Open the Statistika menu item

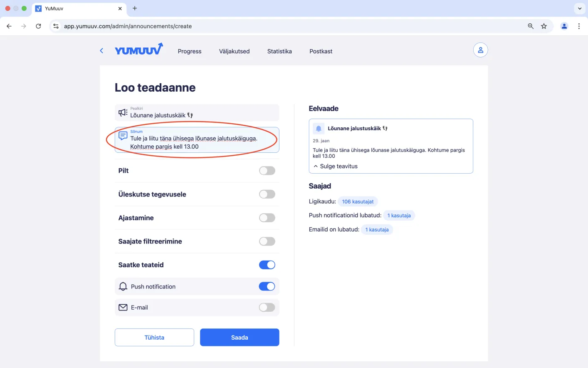(x=279, y=51)
